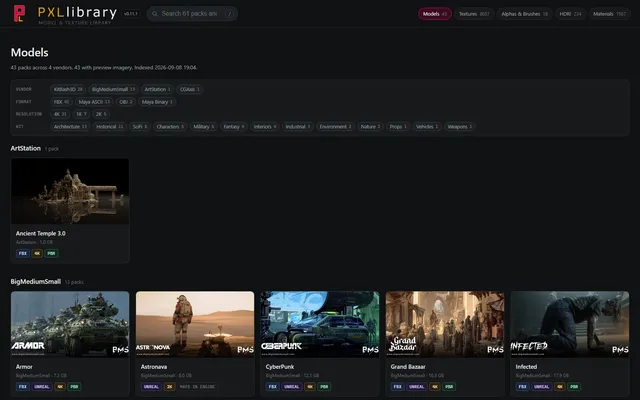Click the Grand Bazaar pack title
The width and height of the screenshot is (640, 400).
[408, 367]
